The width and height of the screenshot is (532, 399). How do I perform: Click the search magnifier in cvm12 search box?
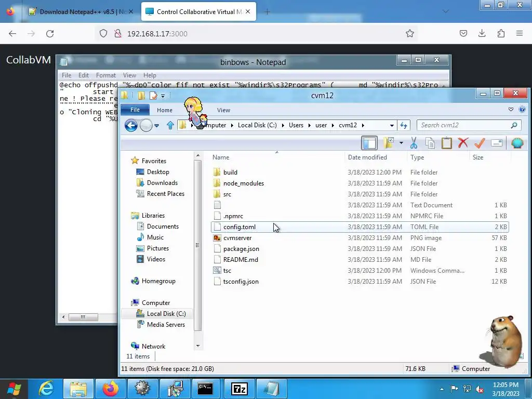click(514, 125)
